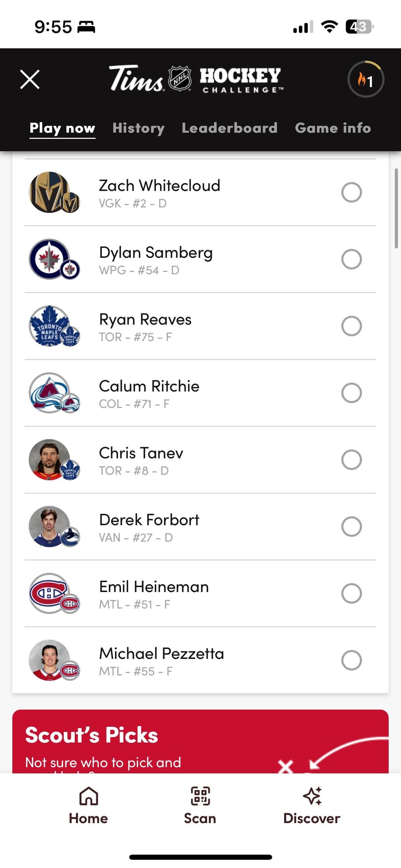Switch to the History tab
The image size is (401, 868).
(138, 128)
